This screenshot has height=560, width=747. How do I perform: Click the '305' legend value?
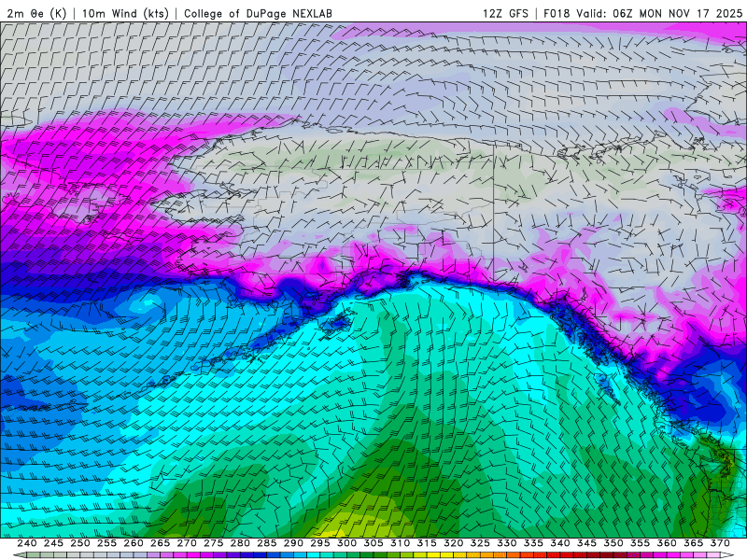pyautogui.click(x=373, y=543)
